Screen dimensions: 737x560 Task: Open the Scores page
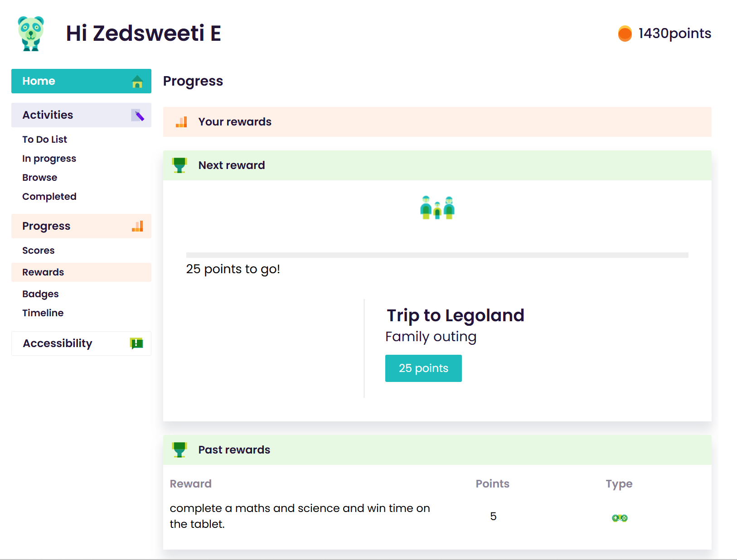tap(38, 251)
